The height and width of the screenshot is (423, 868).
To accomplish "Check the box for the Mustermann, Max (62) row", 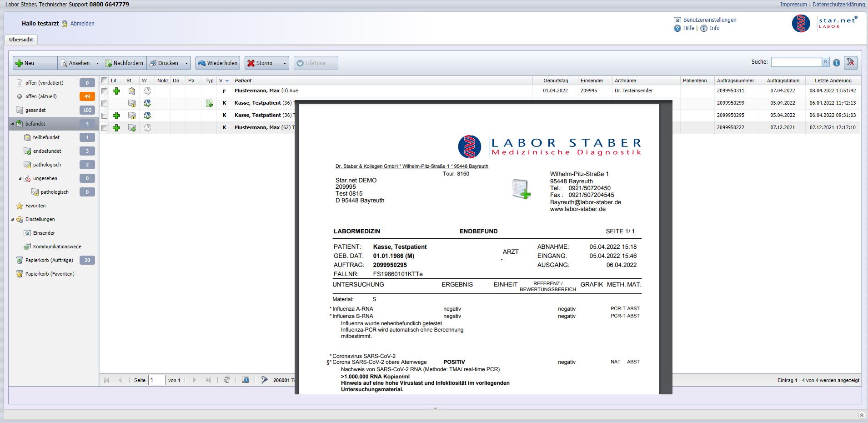I will 105,128.
